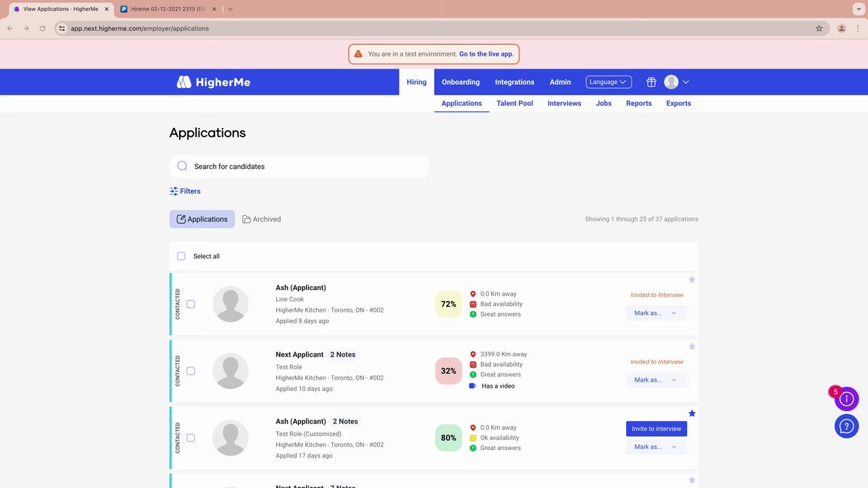Click the warning triangle in test banner
The image size is (868, 488).
(x=358, y=54)
